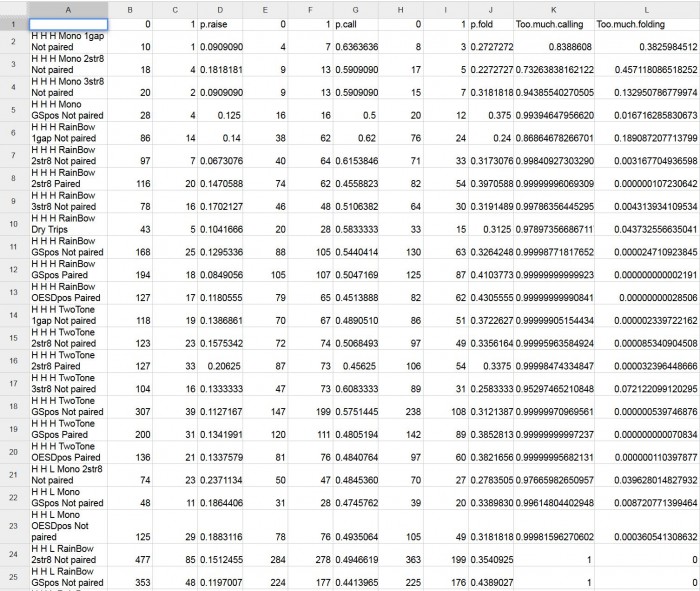This screenshot has height=591, width=700.
Task: Select column K header
Action: [554, 9]
